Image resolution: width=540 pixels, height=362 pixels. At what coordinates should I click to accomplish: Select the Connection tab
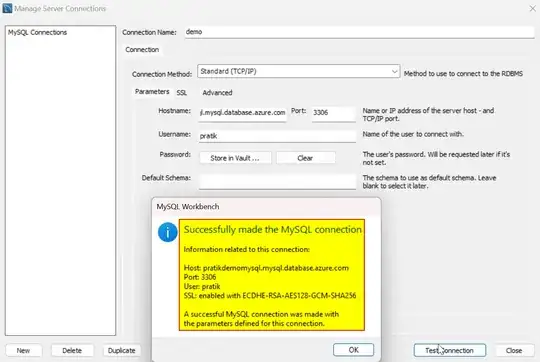[142, 50]
